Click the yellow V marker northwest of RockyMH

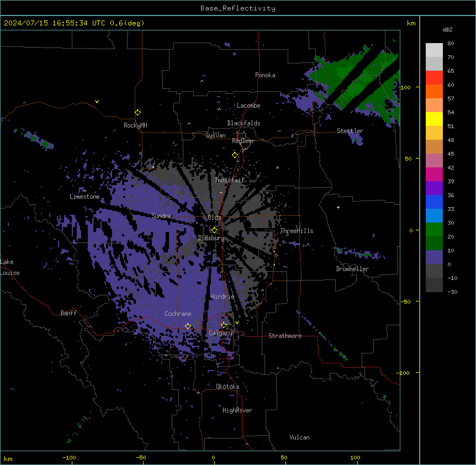(97, 102)
